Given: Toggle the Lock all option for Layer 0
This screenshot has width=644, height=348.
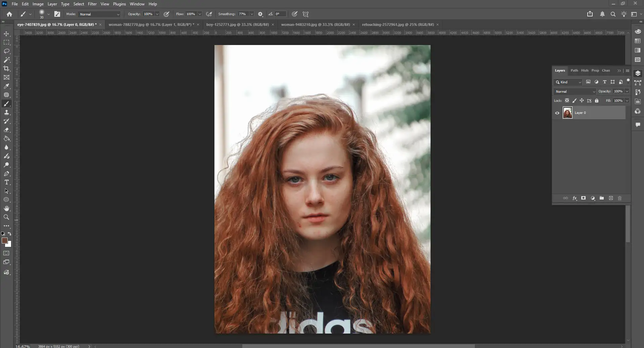Looking at the screenshot, I should tap(597, 100).
